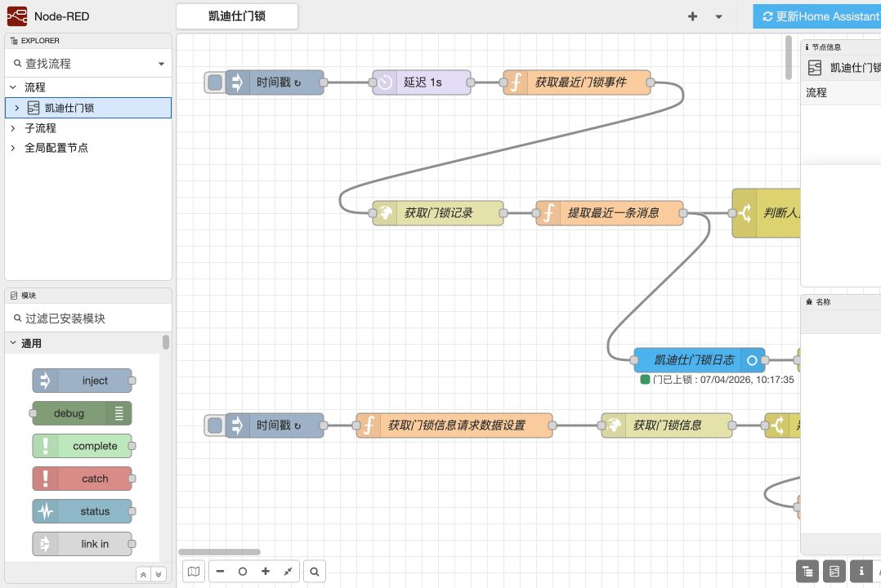Screen dimensions: 881x588
Task: Select the catch palette node
Action: [82, 479]
